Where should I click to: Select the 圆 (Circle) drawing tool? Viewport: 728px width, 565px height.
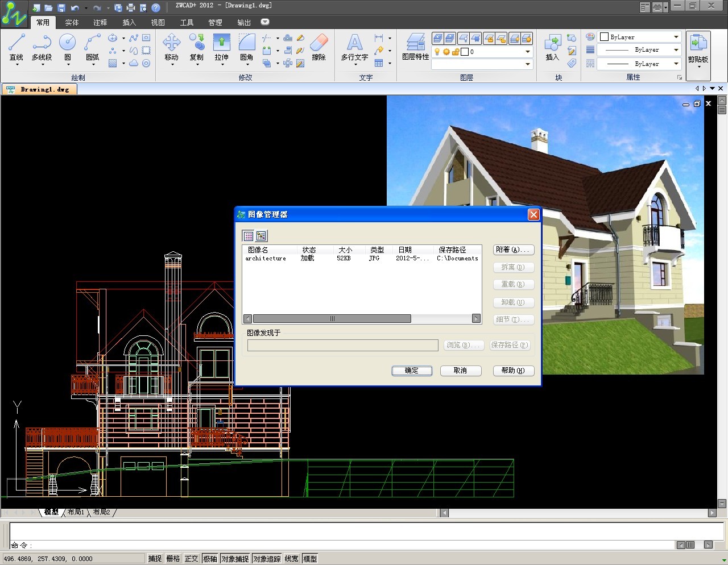pos(67,43)
